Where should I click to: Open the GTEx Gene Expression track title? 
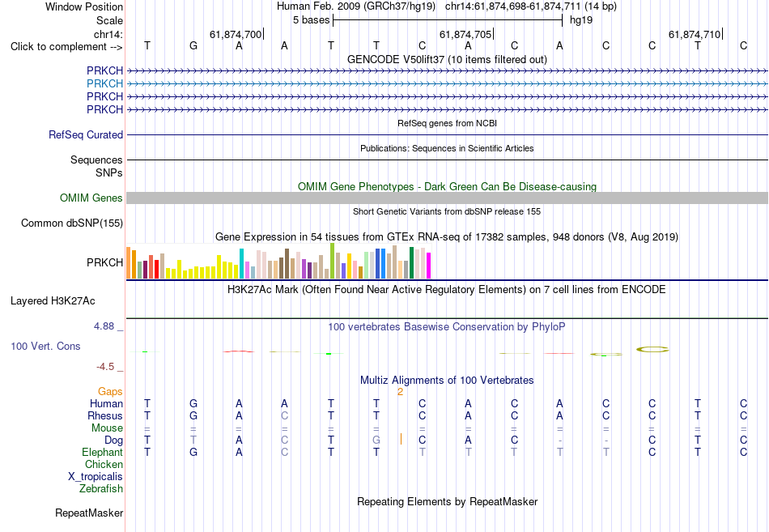[447, 237]
